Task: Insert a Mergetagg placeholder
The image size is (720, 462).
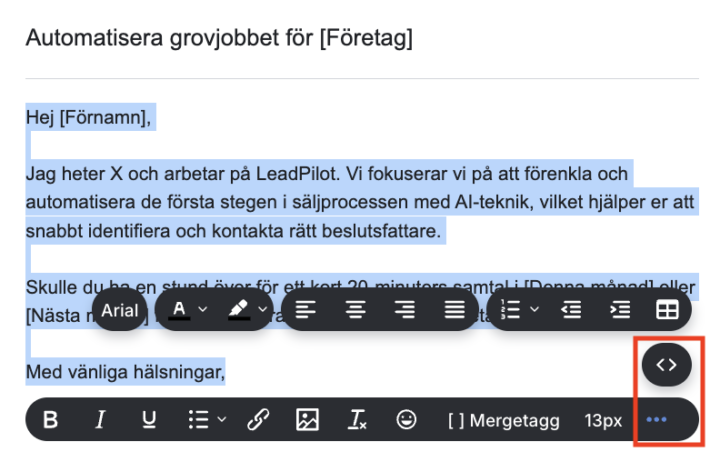Action: [503, 421]
